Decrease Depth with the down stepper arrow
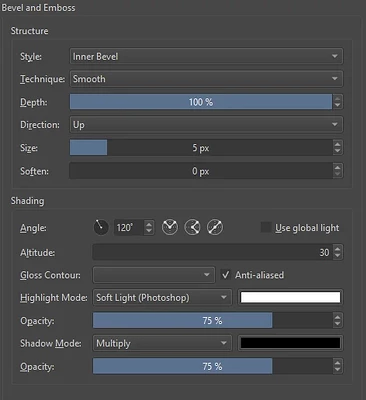 (x=337, y=106)
